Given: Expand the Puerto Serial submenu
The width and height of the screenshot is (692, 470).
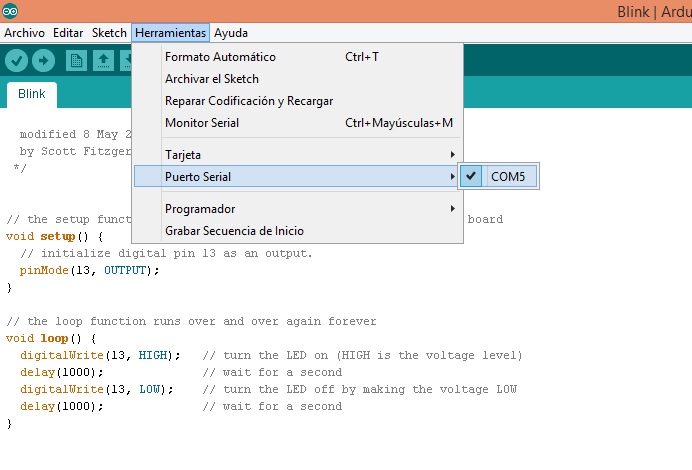Looking at the screenshot, I should pos(296,177).
